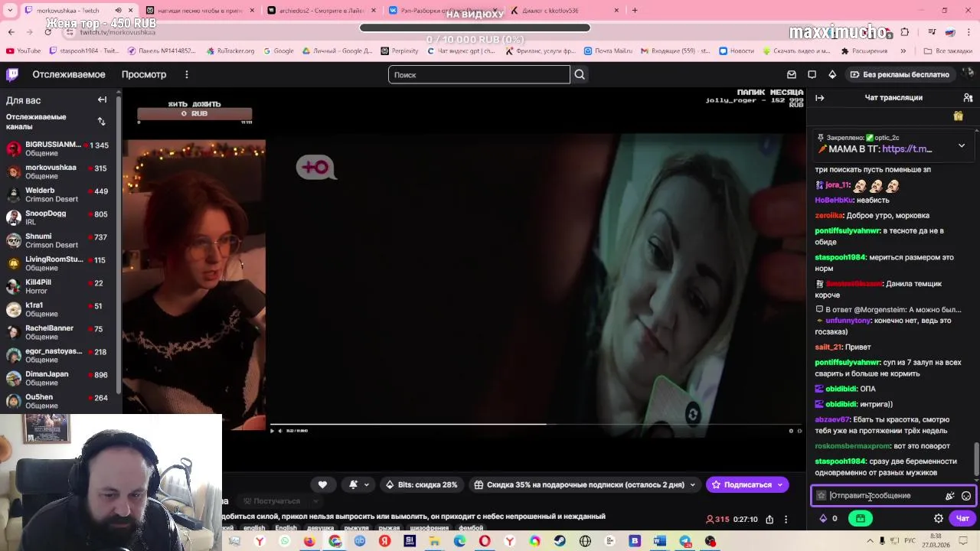Click the hype/cheer icon in chat input

[x=949, y=496]
